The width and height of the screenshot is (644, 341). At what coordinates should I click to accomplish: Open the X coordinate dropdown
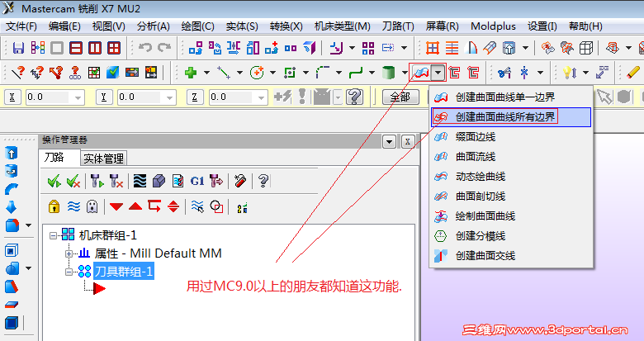tap(78, 97)
